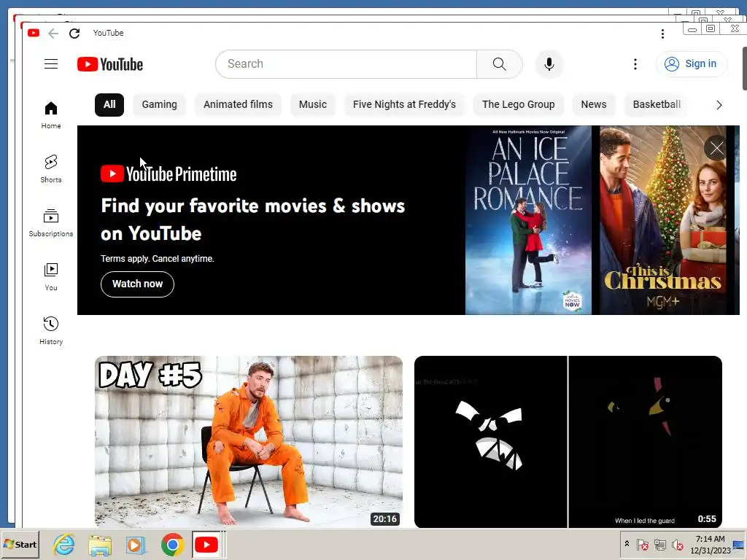Viewport: 747px width, 560px height.
Task: Open the hamburger guide menu
Action: tap(51, 64)
